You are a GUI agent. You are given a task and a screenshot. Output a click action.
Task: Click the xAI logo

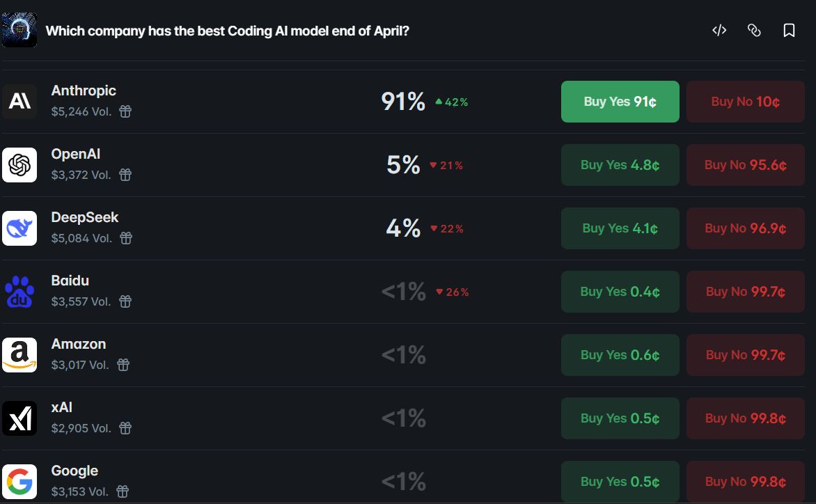click(x=19, y=418)
